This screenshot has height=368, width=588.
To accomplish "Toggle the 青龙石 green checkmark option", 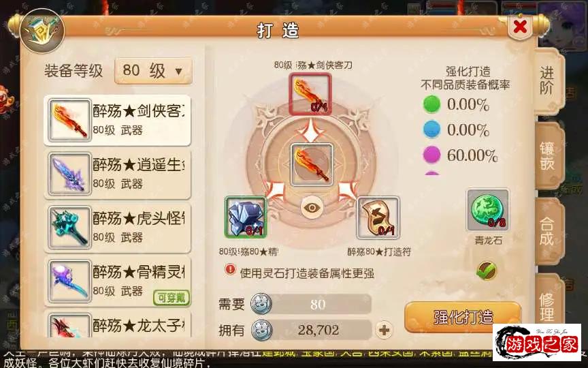I will [x=487, y=271].
